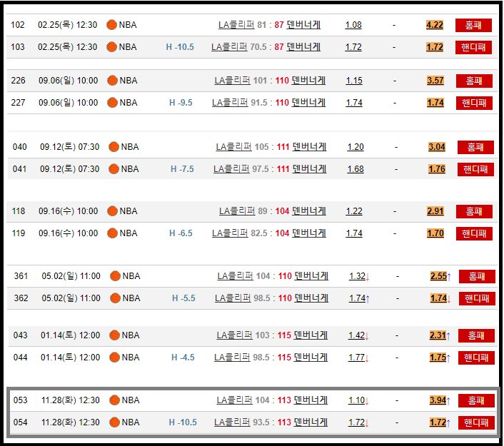Click the basketball icon in row 040
The width and height of the screenshot is (504, 446).
[x=114, y=147]
